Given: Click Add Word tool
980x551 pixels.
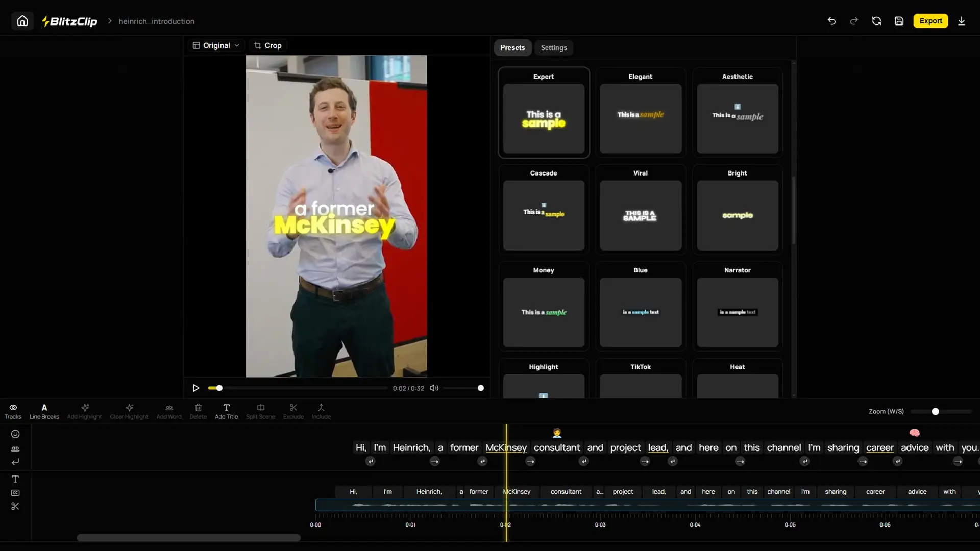Looking at the screenshot, I should pyautogui.click(x=169, y=411).
